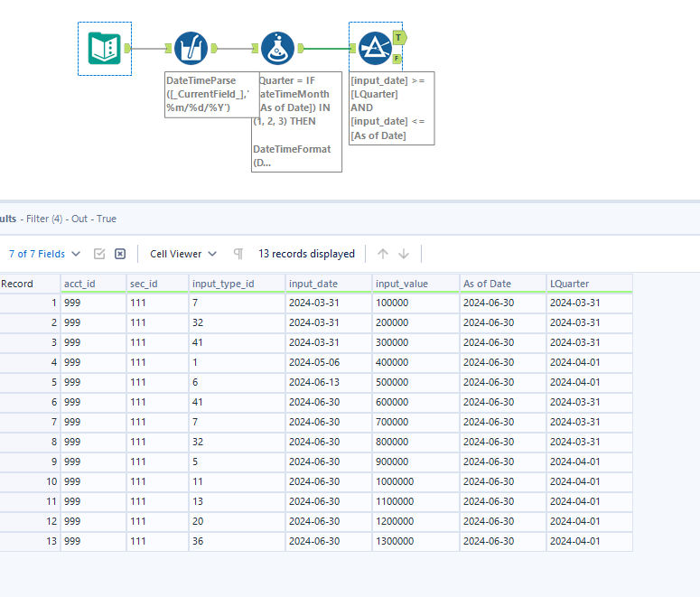This screenshot has width=700, height=597.
Task: Jump to previous record with up arrow
Action: 383,254
